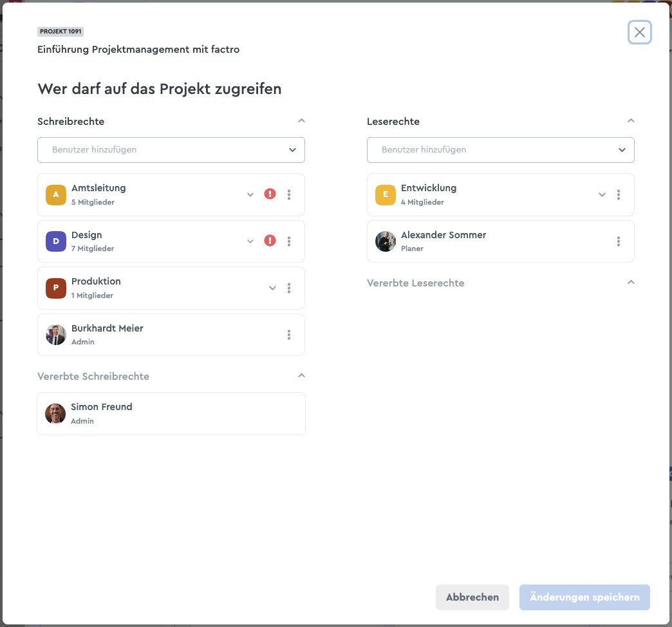This screenshot has height=627, width=672.
Task: Click the Abbrechen button
Action: tap(472, 597)
